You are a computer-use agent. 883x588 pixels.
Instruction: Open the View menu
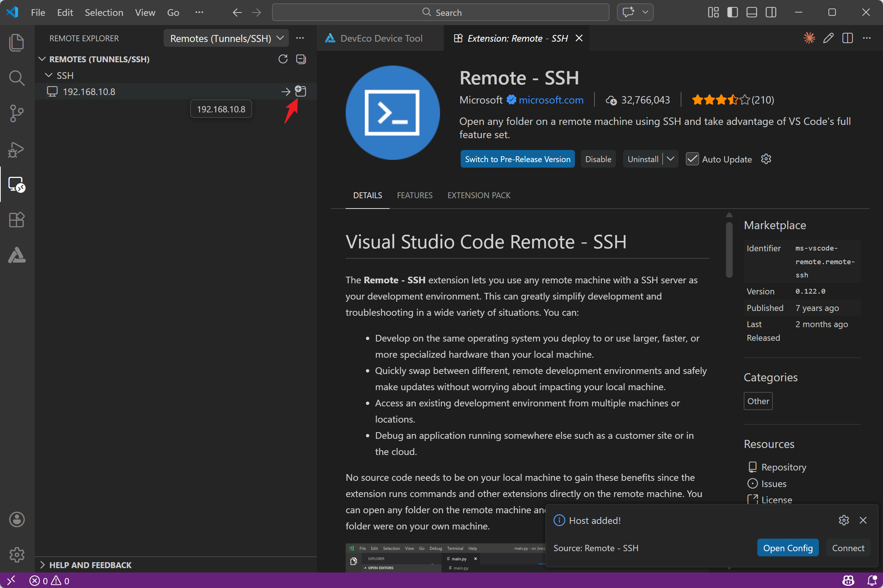pyautogui.click(x=145, y=13)
